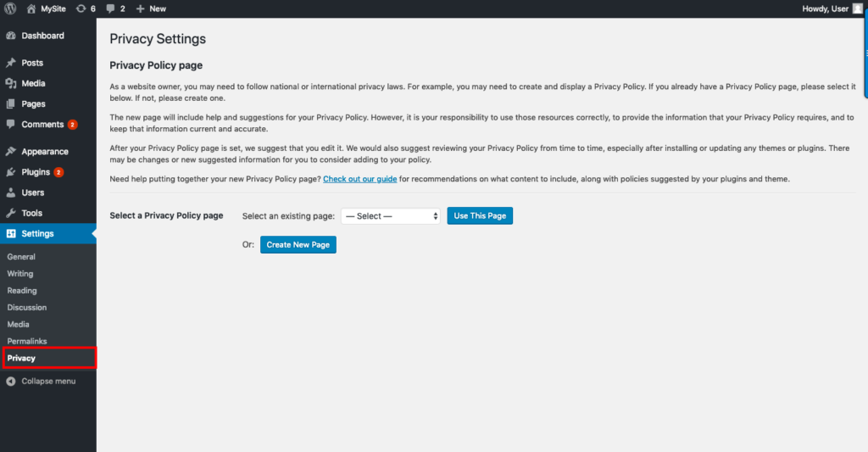Click the MySite home icon
The height and width of the screenshot is (452, 868).
coord(31,8)
